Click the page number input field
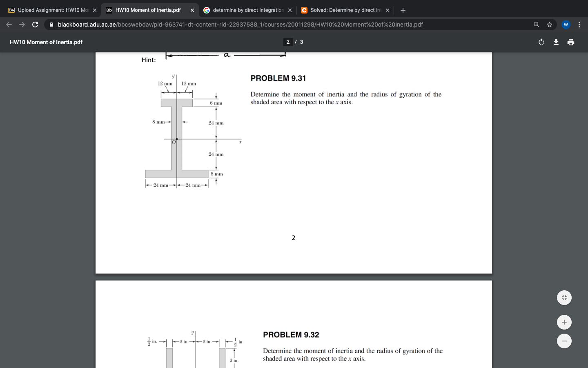This screenshot has width=588, height=368. point(288,42)
